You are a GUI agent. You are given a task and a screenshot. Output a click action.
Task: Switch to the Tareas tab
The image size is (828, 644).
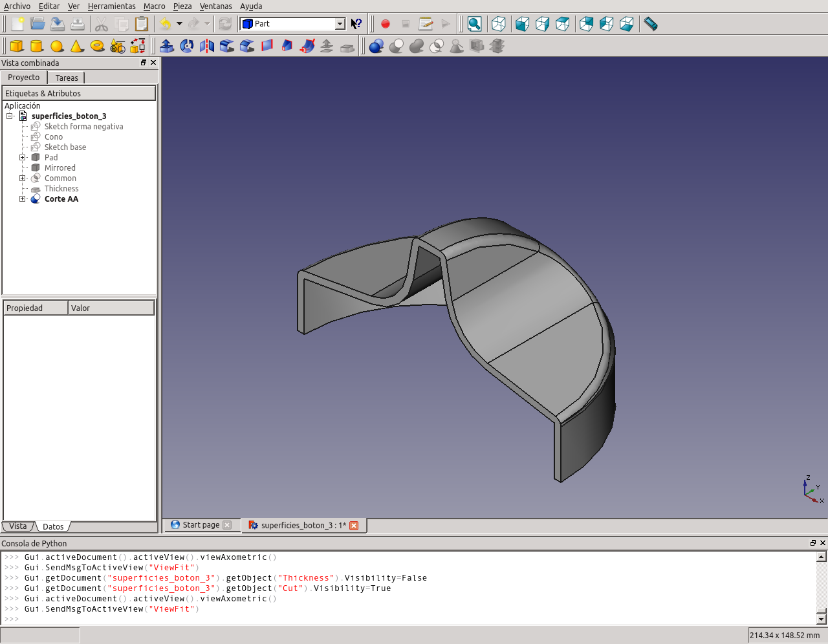click(x=67, y=78)
